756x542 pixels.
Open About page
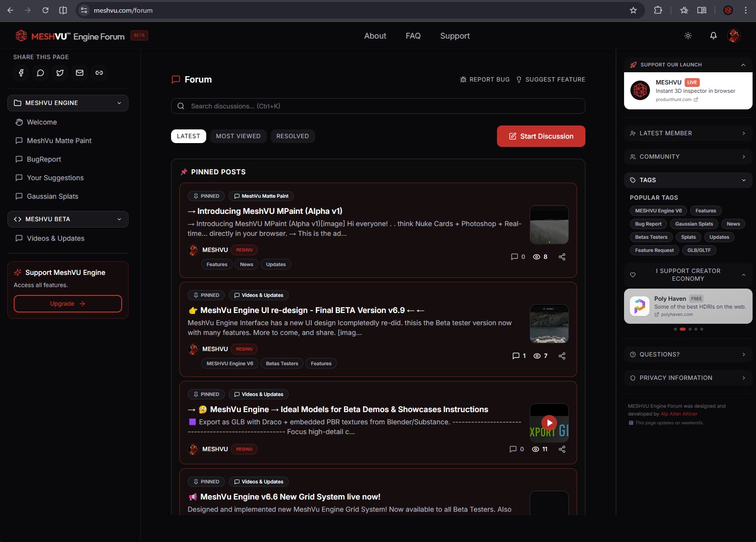point(375,36)
